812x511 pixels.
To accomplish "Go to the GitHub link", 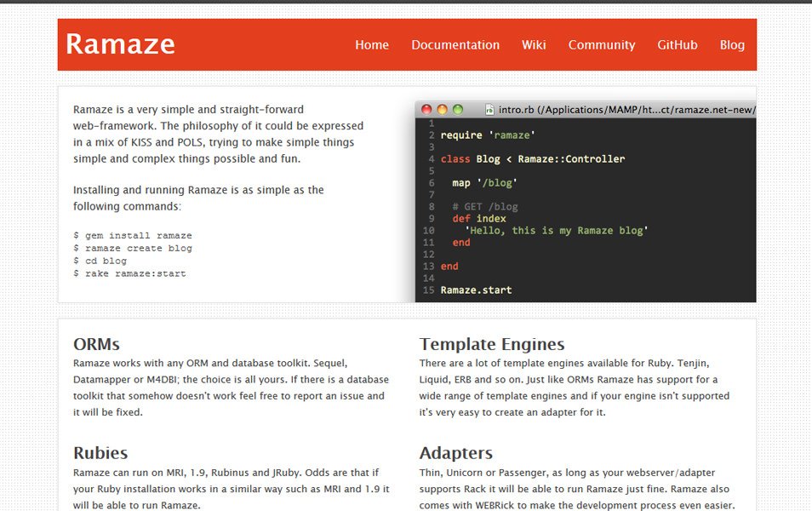I will click(678, 45).
